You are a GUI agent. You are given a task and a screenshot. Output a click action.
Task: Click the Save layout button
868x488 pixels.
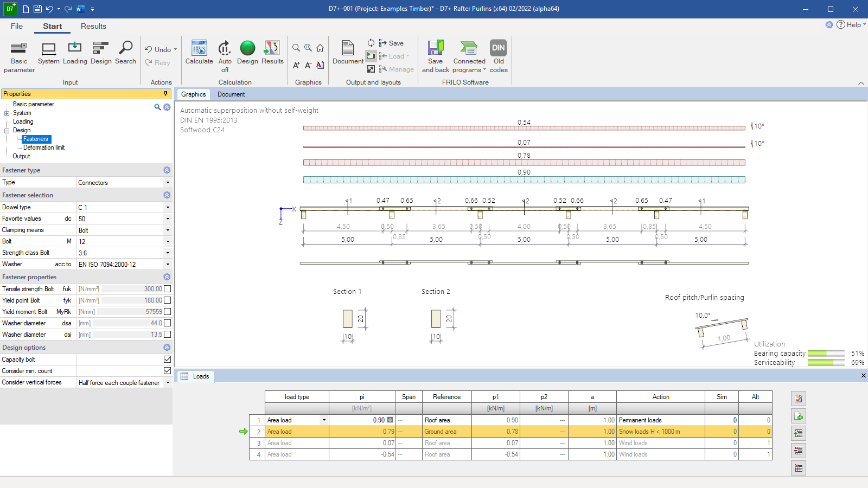point(391,43)
